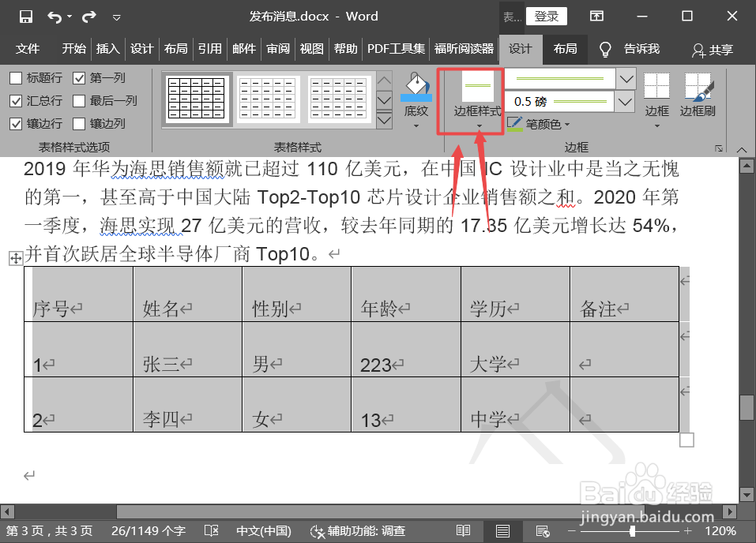
Task: Select the third table style thumbnail
Action: pyautogui.click(x=338, y=99)
